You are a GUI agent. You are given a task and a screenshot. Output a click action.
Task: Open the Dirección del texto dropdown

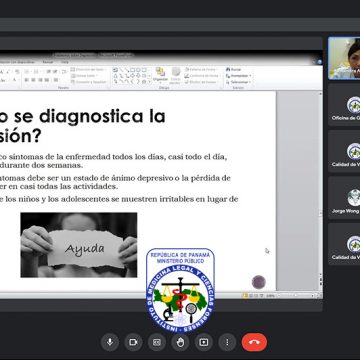pos(88,69)
